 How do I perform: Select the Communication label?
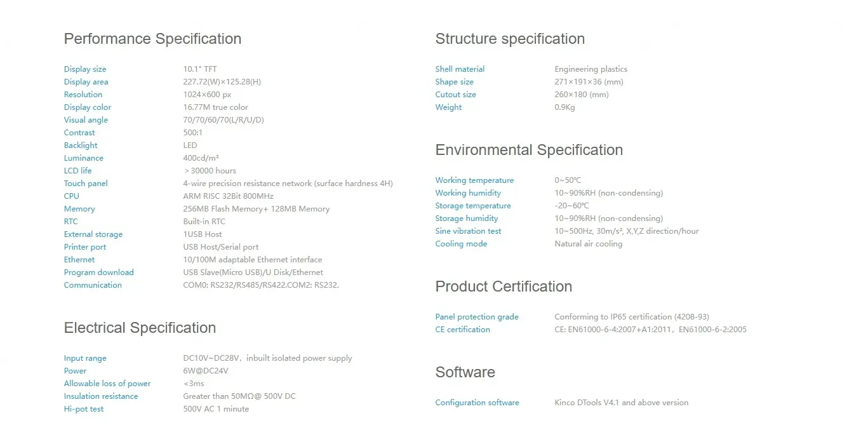(x=93, y=285)
